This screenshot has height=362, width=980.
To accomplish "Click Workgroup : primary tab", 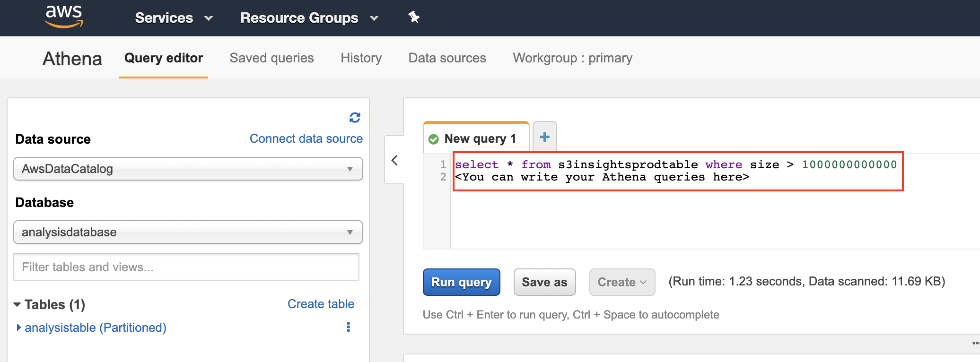I will tap(572, 58).
